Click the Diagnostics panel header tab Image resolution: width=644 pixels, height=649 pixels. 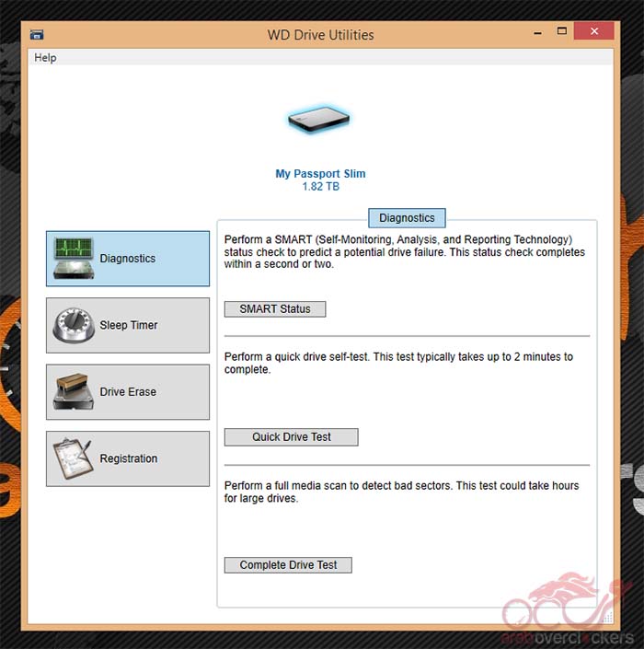[407, 218]
